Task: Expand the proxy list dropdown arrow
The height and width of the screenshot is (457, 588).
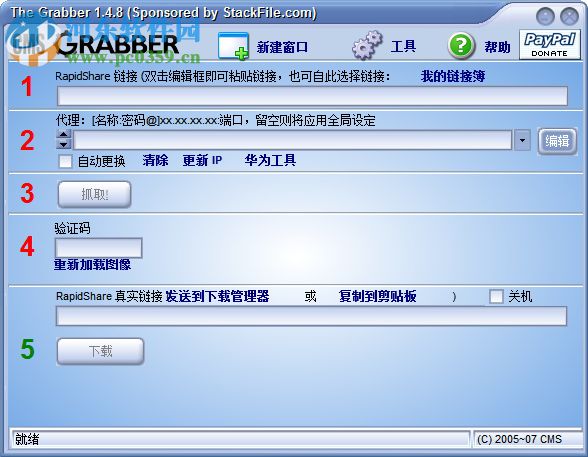Action: pos(522,141)
